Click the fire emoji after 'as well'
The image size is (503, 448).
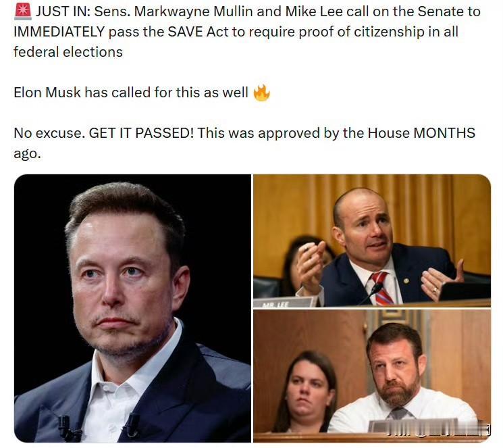click(x=261, y=93)
